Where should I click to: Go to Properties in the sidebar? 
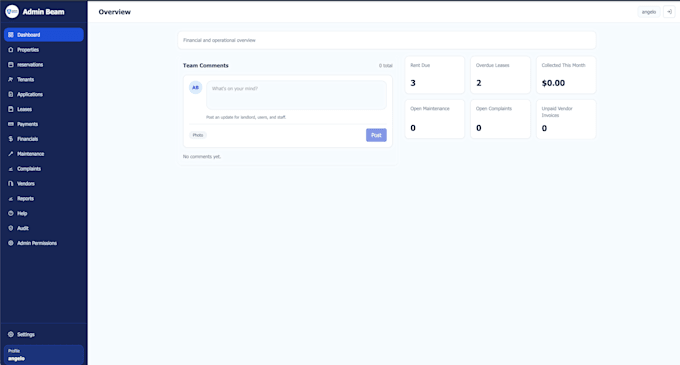(44, 50)
